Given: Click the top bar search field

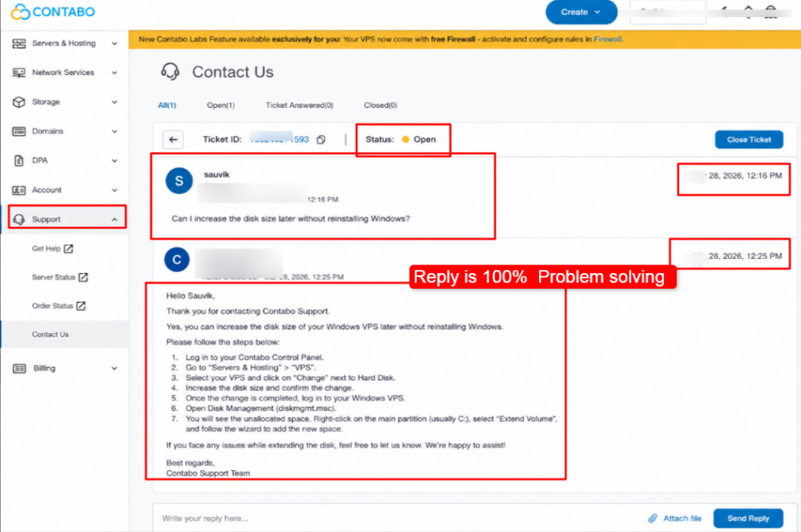Looking at the screenshot, I should (668, 12).
